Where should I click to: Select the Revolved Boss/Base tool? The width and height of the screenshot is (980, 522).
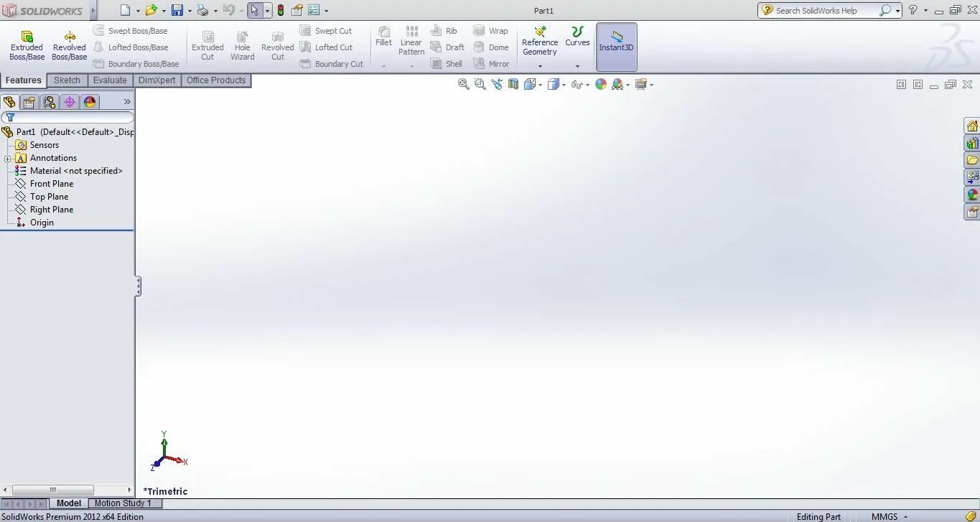70,46
